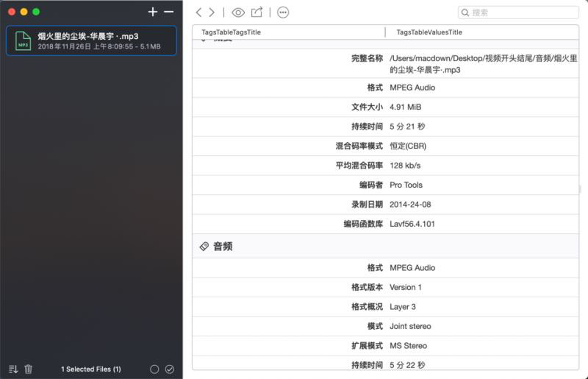The height and width of the screenshot is (379, 588).
Task: Focus the 搜索 search field
Action: 518,13
